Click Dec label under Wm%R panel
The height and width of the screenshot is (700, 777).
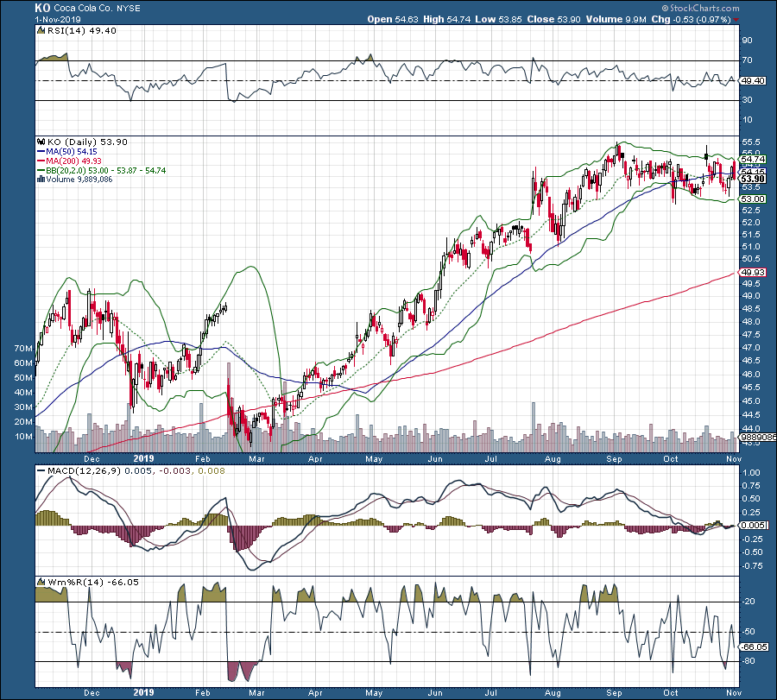(92, 692)
